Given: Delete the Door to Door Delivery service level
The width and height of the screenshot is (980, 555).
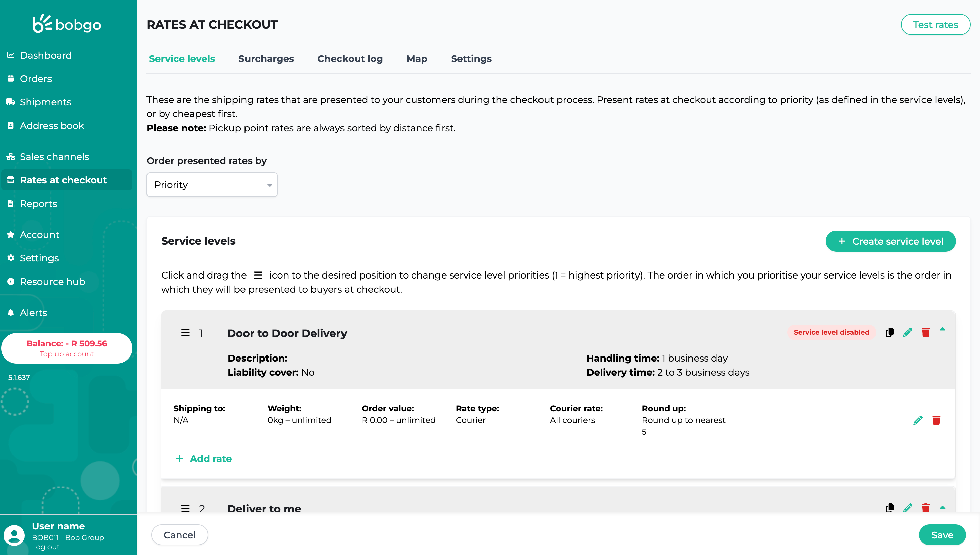Looking at the screenshot, I should pyautogui.click(x=926, y=332).
